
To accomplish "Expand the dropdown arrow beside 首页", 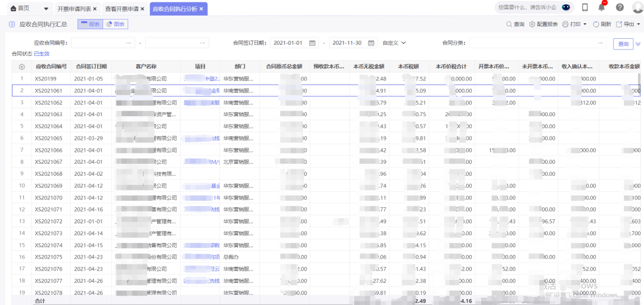I will point(45,9).
